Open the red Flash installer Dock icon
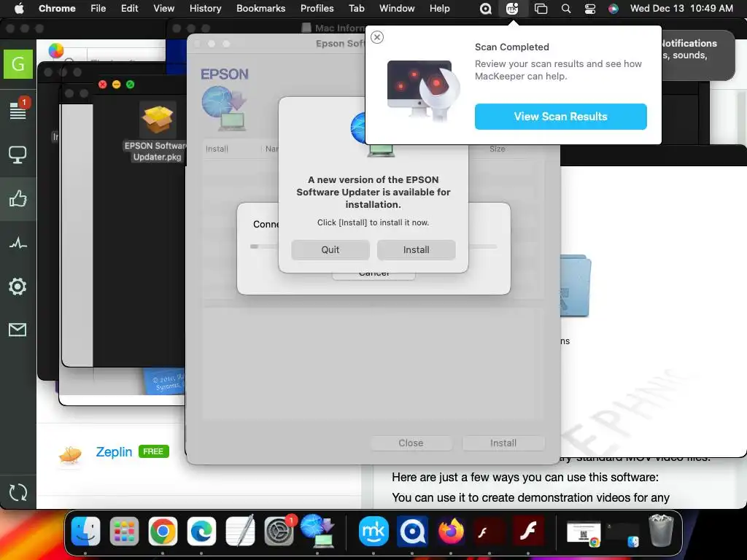 click(x=528, y=531)
